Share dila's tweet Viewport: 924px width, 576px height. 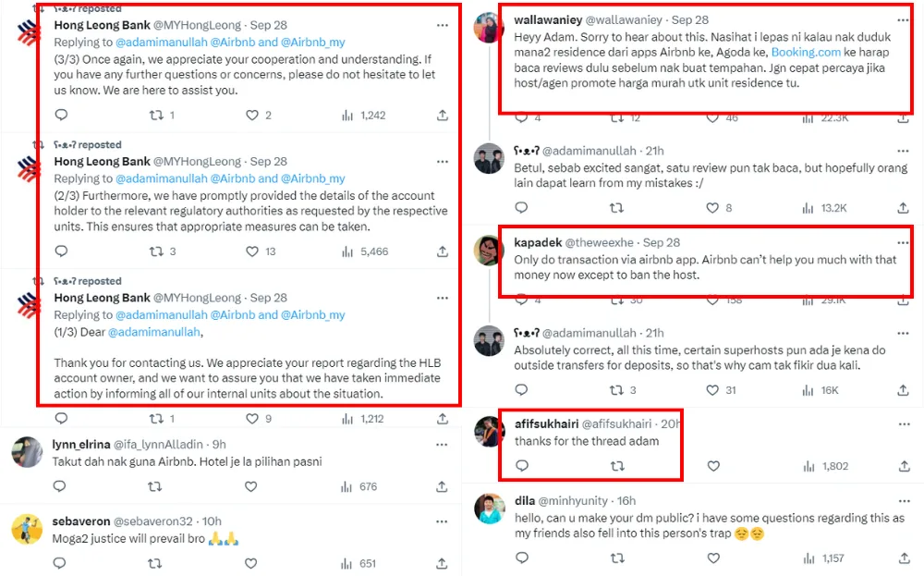point(903,558)
